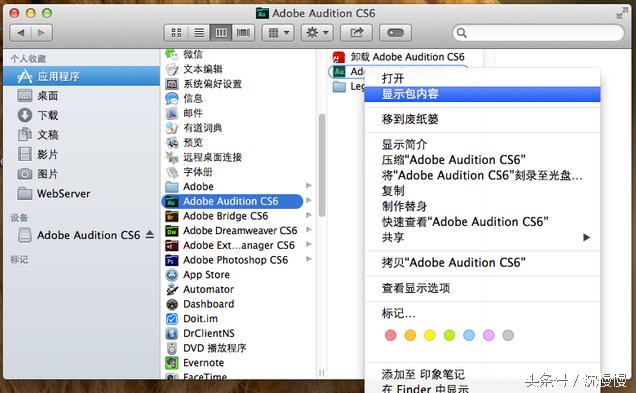Eject the Adobe Audition CS6 volume
This screenshot has width=636, height=393.
click(150, 234)
